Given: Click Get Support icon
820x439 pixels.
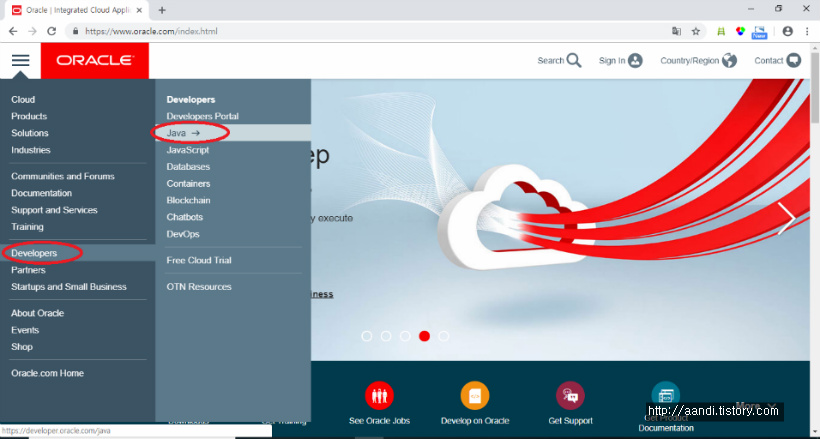Looking at the screenshot, I should 570,396.
